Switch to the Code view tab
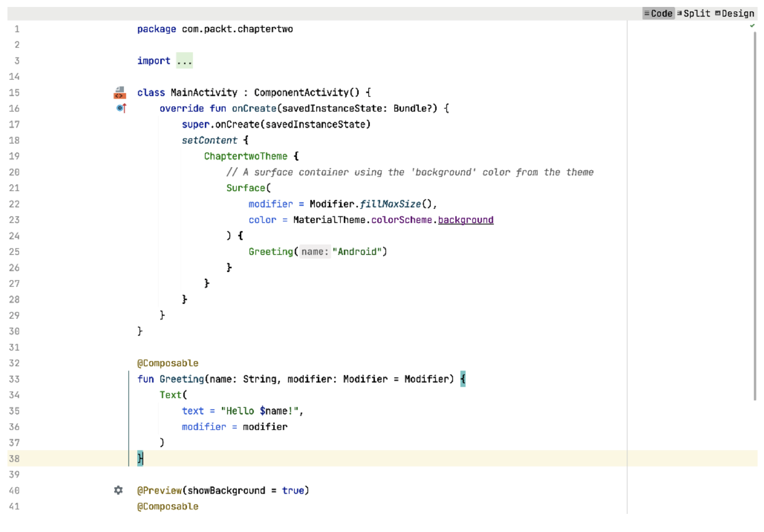 click(658, 13)
